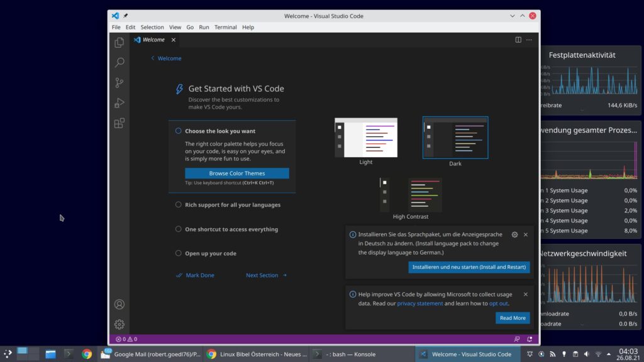Select 'Open up your code' step
This screenshot has width=644, height=362.
pos(210,253)
